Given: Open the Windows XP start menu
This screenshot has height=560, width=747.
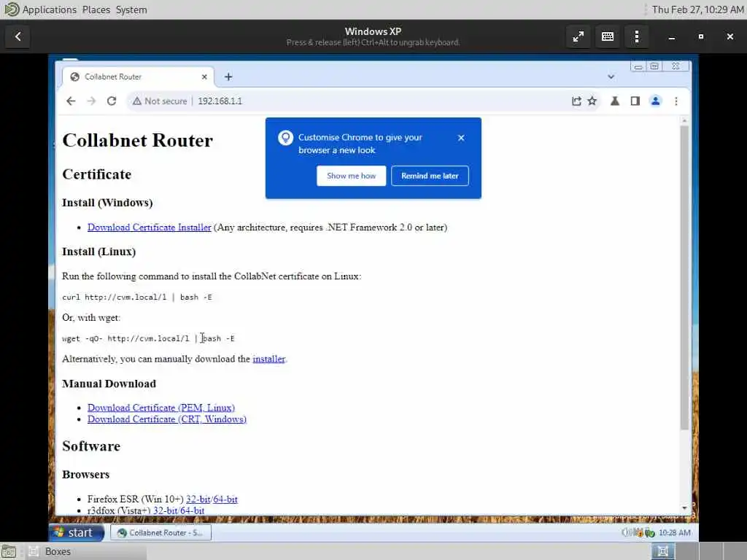Looking at the screenshot, I should [x=77, y=532].
